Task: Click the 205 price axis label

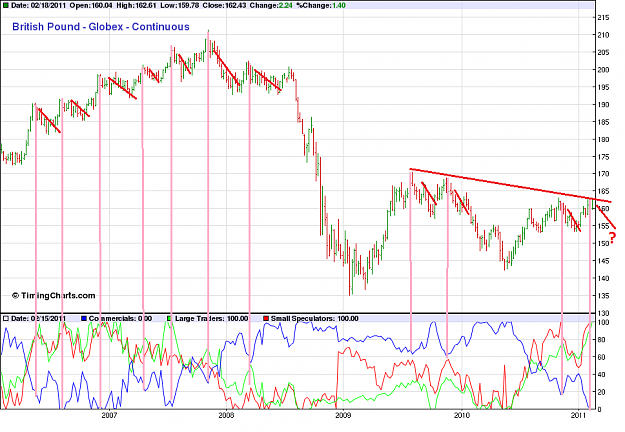Action: click(x=603, y=52)
